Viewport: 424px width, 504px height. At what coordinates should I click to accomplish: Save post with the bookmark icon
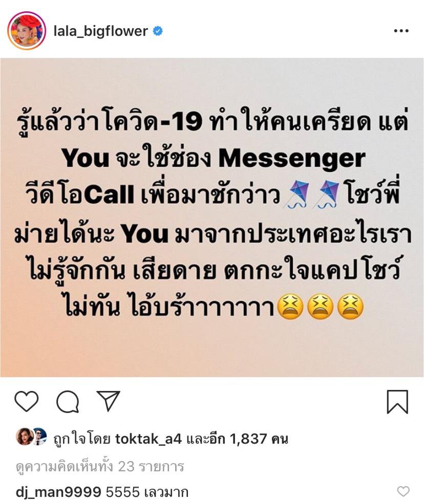tap(397, 402)
